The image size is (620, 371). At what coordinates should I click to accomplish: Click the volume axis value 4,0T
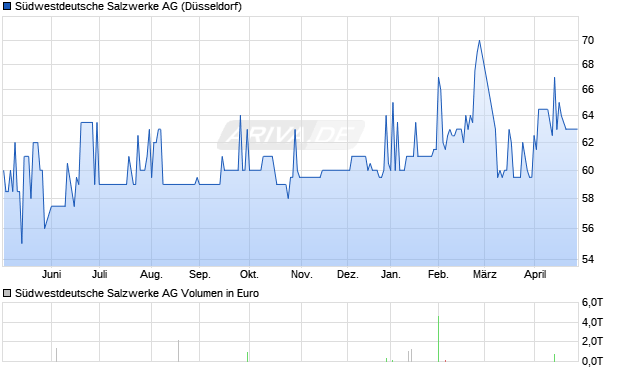click(592, 322)
